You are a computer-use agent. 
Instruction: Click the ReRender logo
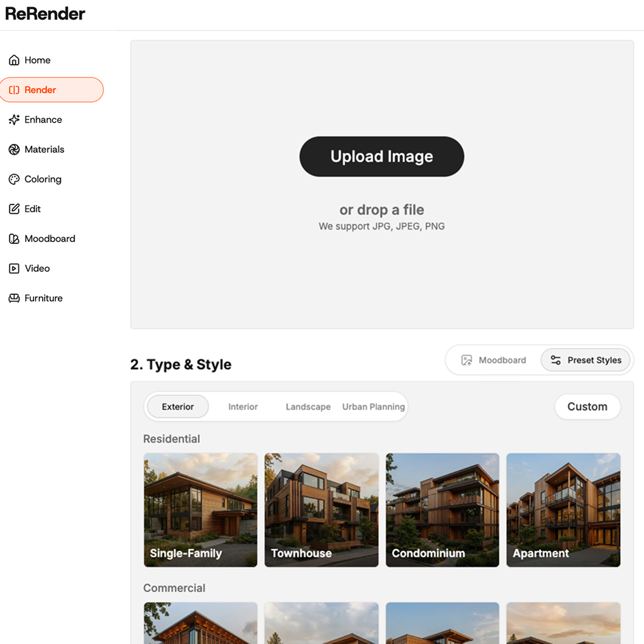[x=45, y=14]
